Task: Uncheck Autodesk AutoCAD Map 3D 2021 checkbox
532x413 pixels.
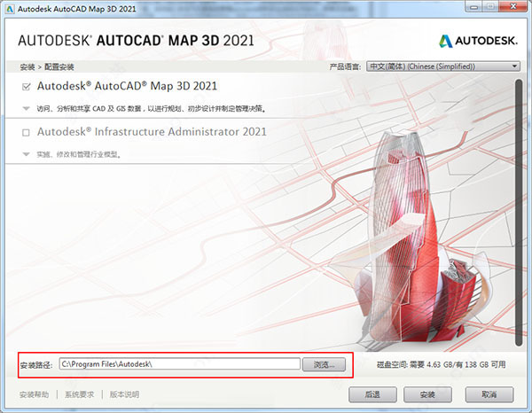Action: (26, 87)
